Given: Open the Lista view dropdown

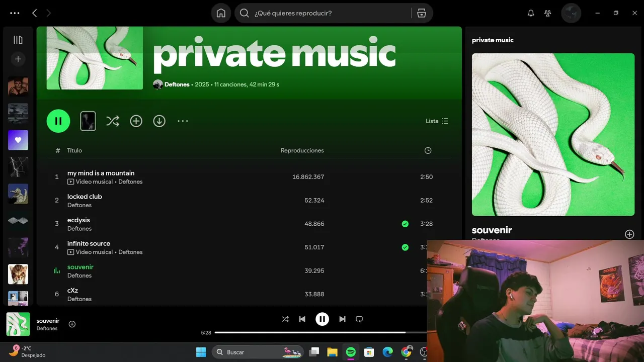Looking at the screenshot, I should point(437,121).
